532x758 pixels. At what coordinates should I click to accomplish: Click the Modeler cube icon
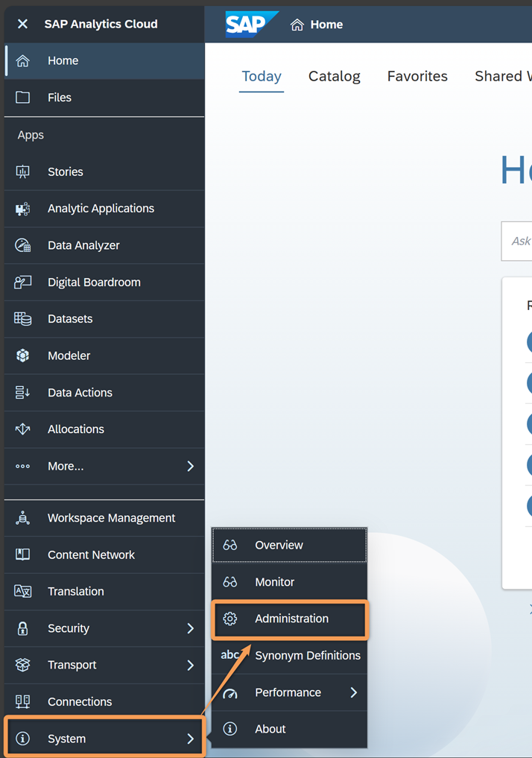click(22, 356)
